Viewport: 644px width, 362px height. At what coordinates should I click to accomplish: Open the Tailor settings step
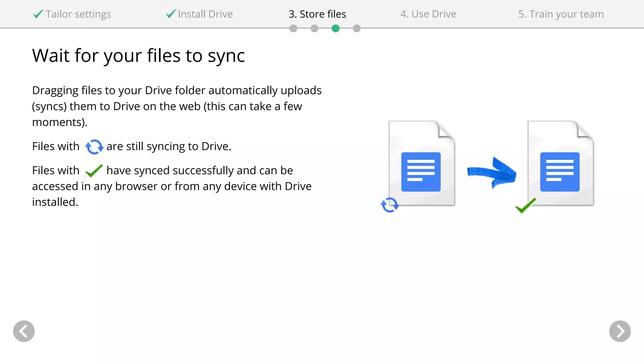[x=78, y=14]
